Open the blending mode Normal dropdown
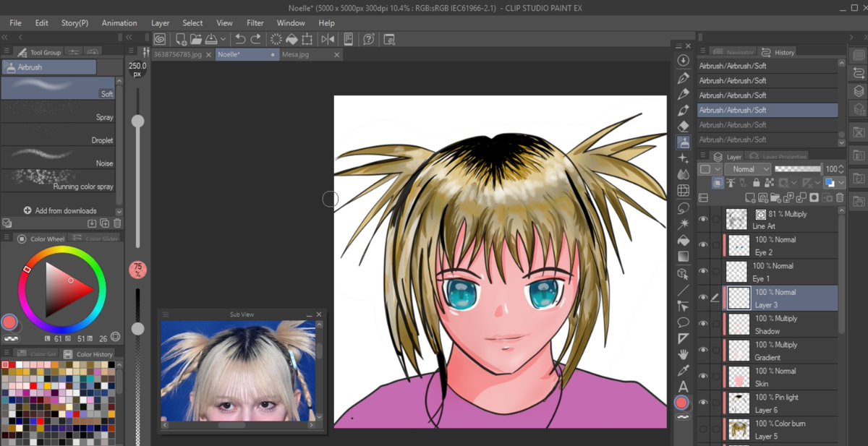The height and width of the screenshot is (446, 868). click(x=747, y=168)
